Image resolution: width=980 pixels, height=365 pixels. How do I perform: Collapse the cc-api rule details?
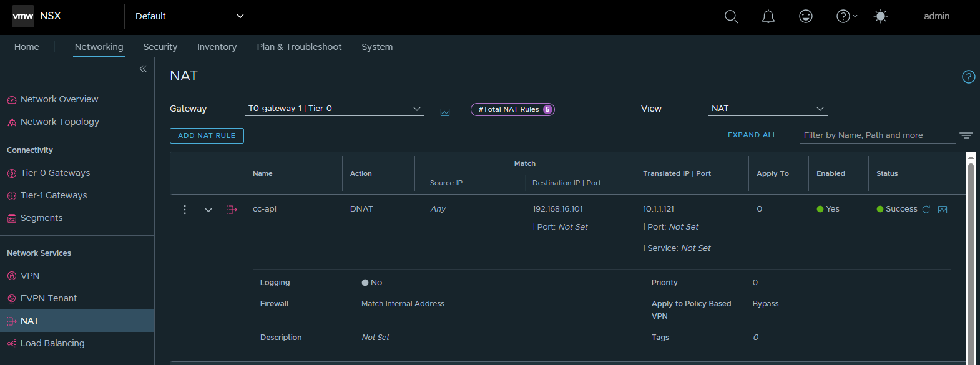click(208, 210)
